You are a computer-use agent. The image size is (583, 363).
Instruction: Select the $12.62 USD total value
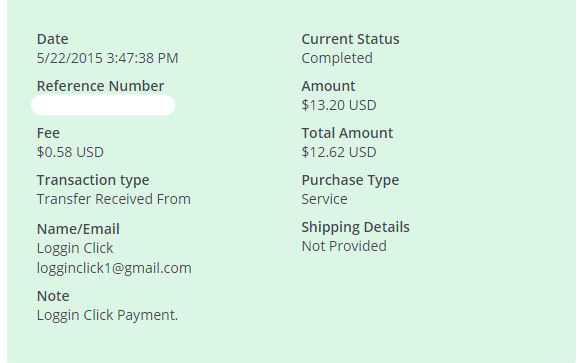(x=339, y=152)
